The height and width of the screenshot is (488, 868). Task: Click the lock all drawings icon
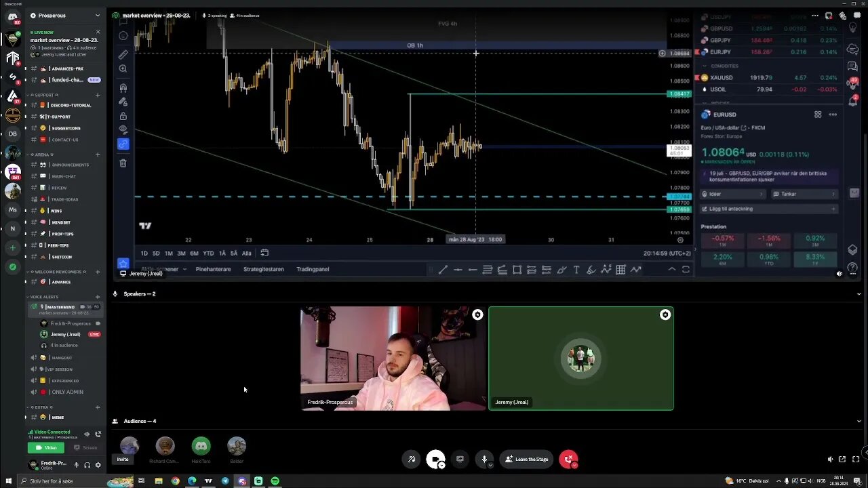(x=123, y=116)
